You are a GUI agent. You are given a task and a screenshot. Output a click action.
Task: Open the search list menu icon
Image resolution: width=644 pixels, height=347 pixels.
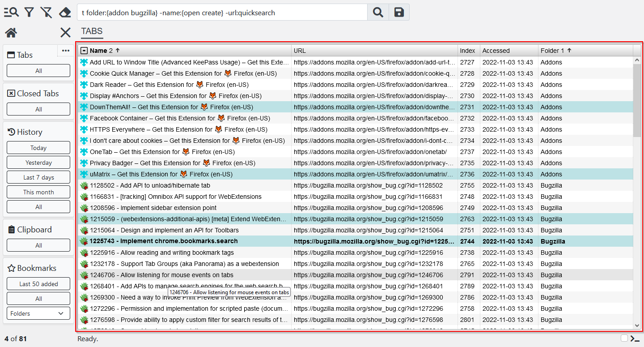click(x=11, y=12)
